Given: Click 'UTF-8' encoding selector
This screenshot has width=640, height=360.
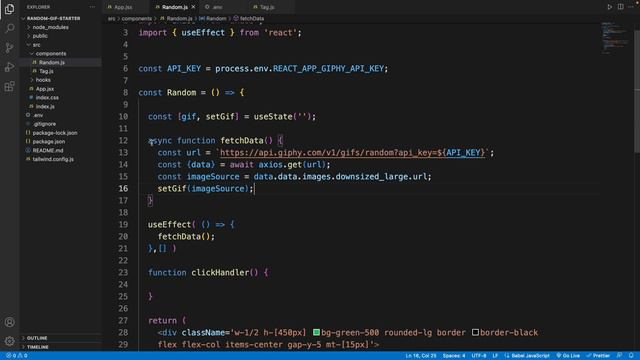Looking at the screenshot, I should [x=479, y=356].
